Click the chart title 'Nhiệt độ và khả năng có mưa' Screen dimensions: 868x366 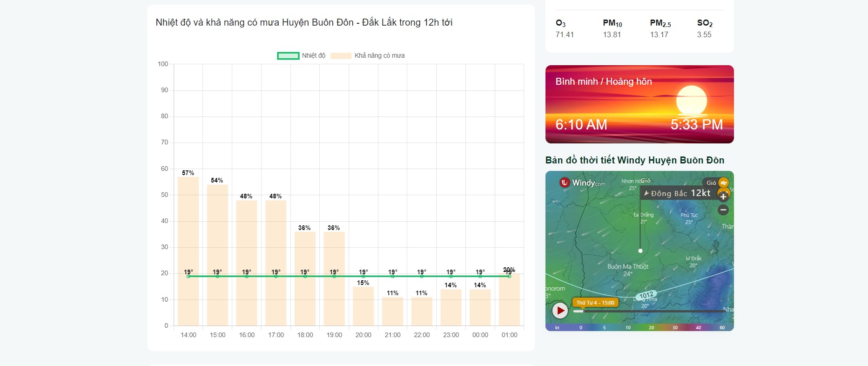click(304, 22)
